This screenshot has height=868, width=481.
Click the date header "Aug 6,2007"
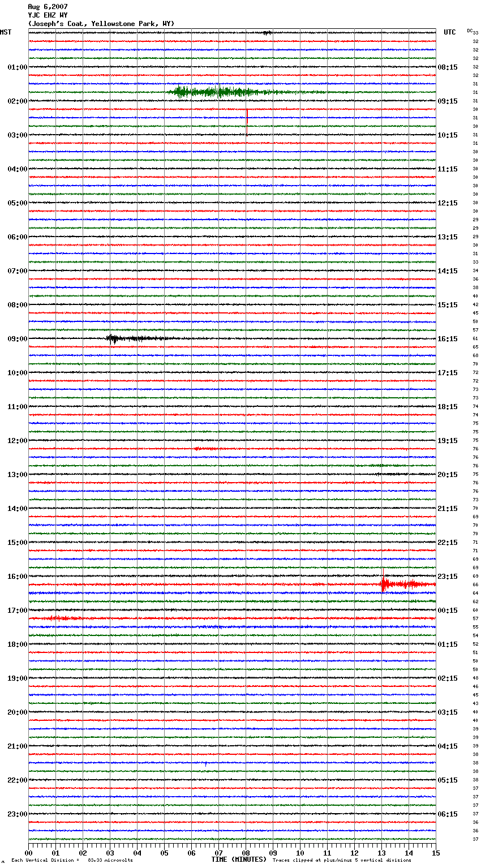[x=48, y=7]
